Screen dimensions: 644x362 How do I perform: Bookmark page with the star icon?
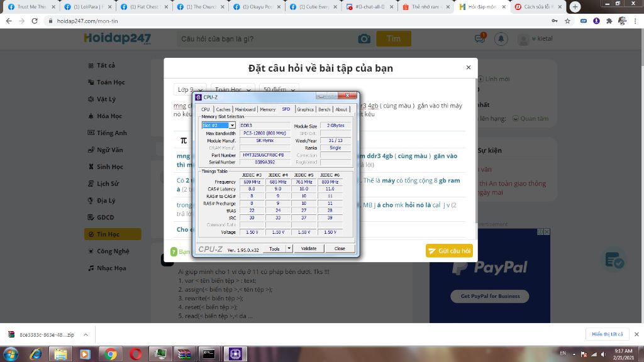568,21
